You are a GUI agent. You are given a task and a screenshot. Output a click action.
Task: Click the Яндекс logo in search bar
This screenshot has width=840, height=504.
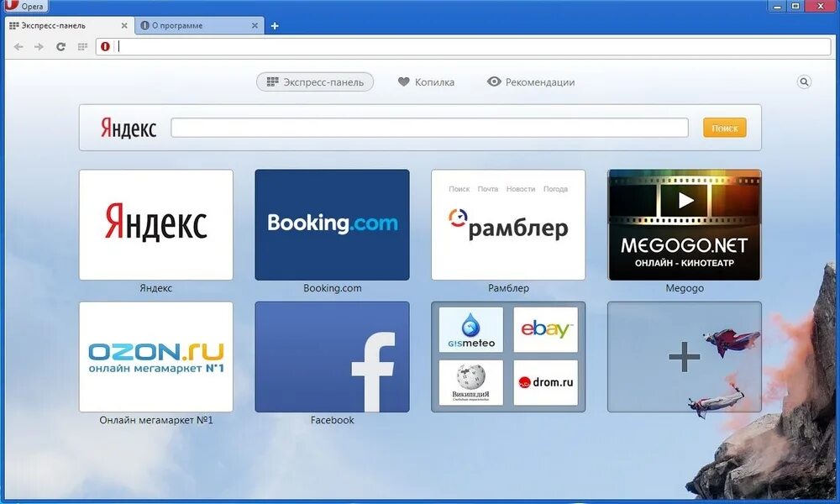[129, 128]
